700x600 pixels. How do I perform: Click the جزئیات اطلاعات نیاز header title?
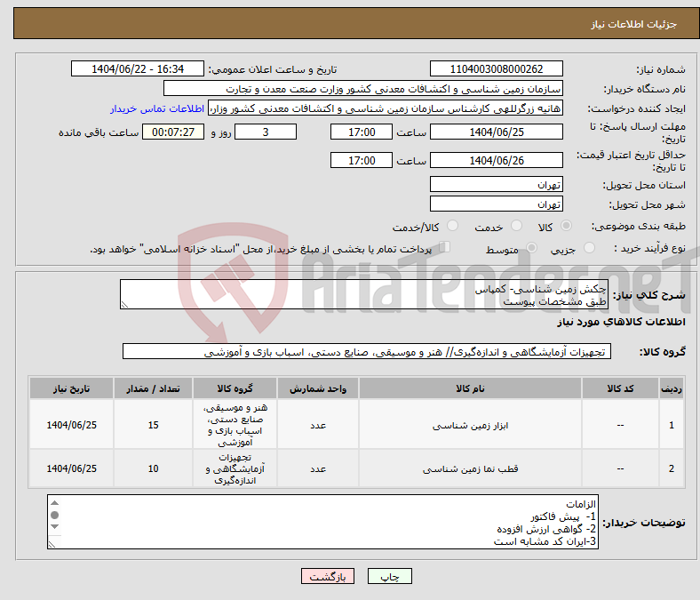634,24
